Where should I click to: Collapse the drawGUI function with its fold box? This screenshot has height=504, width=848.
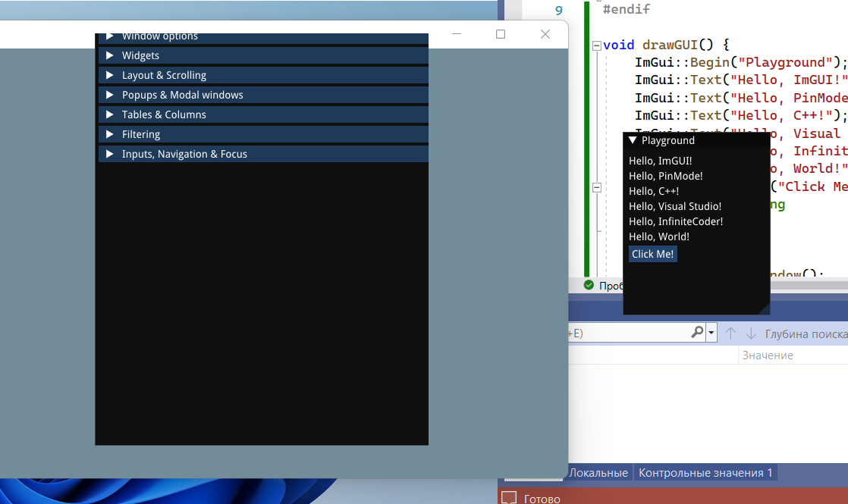[x=597, y=45]
